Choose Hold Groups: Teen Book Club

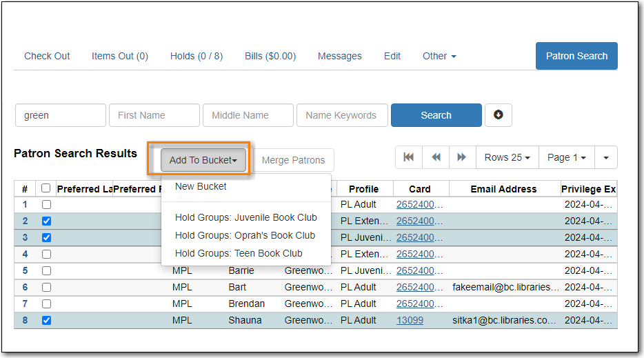pyautogui.click(x=239, y=253)
